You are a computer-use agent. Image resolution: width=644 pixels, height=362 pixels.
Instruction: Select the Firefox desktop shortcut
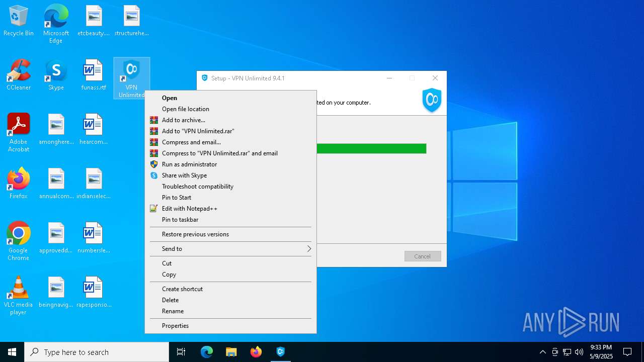pos(19,184)
